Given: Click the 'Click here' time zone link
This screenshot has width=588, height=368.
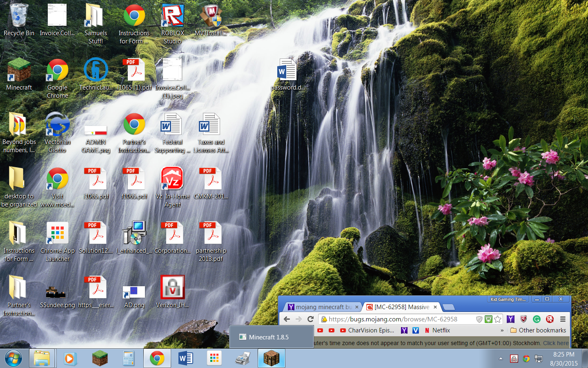Looking at the screenshot, I should tap(555, 343).
